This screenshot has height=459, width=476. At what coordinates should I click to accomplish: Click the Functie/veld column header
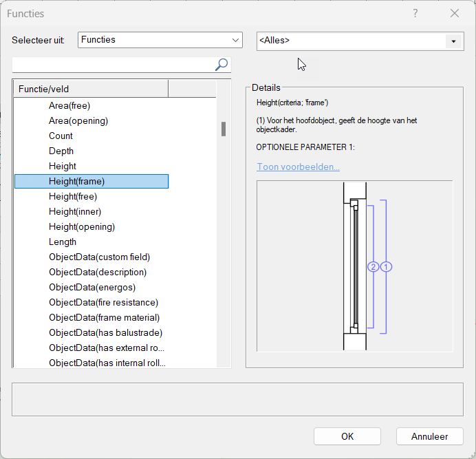pyautogui.click(x=91, y=89)
